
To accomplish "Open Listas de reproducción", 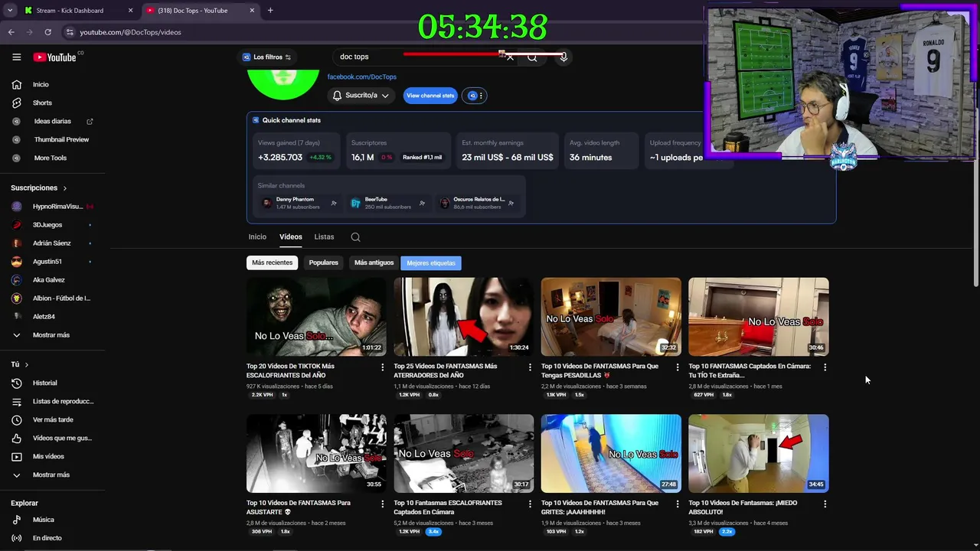I will coord(63,401).
